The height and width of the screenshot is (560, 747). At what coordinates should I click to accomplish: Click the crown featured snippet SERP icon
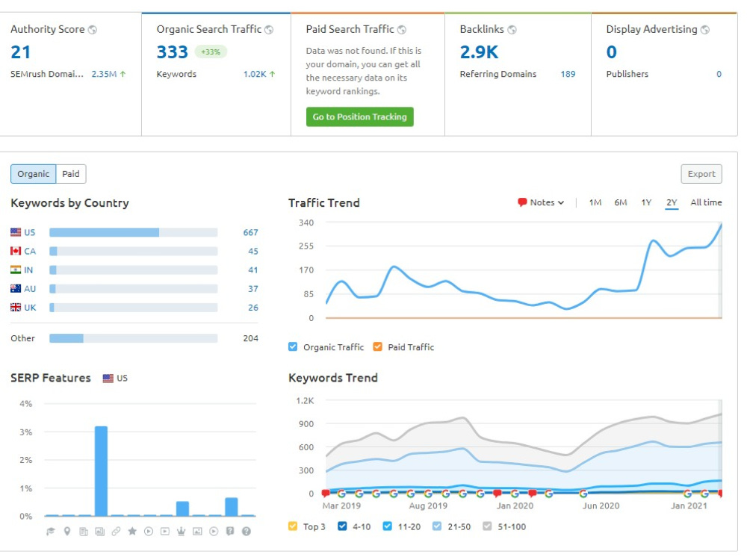[181, 532]
